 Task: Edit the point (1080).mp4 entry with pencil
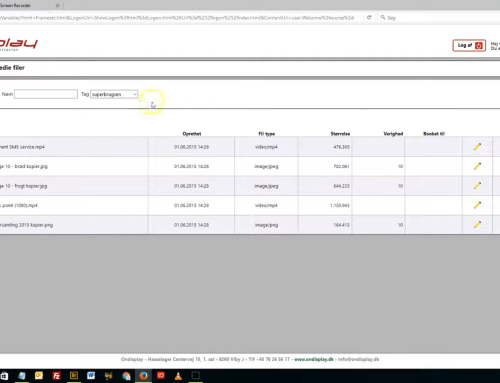pos(477,205)
